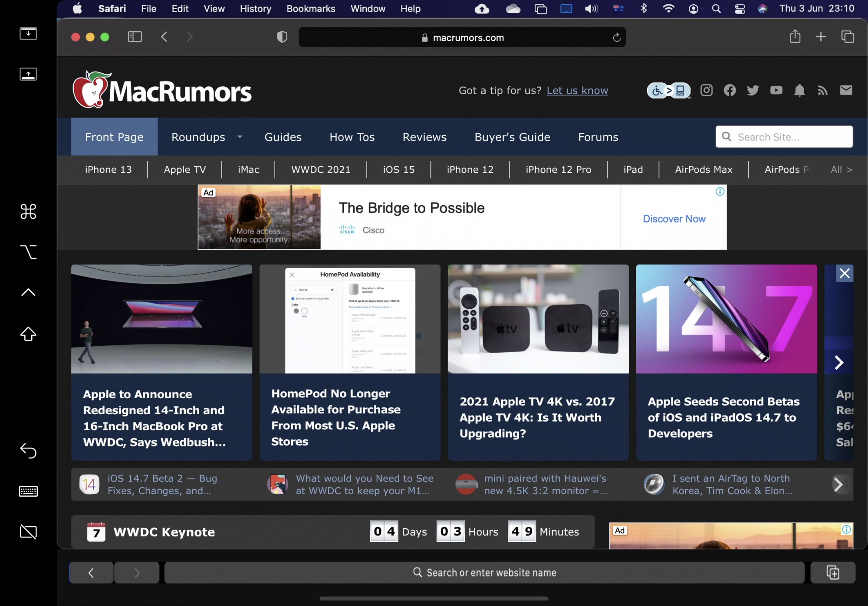This screenshot has width=868, height=606.
Task: Click the MacRumors logo
Action: pos(162,90)
